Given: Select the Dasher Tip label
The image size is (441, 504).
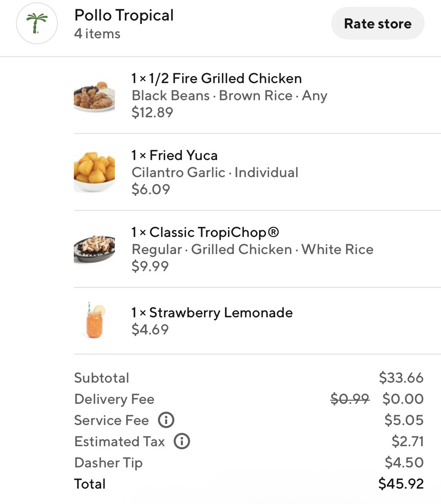Looking at the screenshot, I should click(108, 462).
